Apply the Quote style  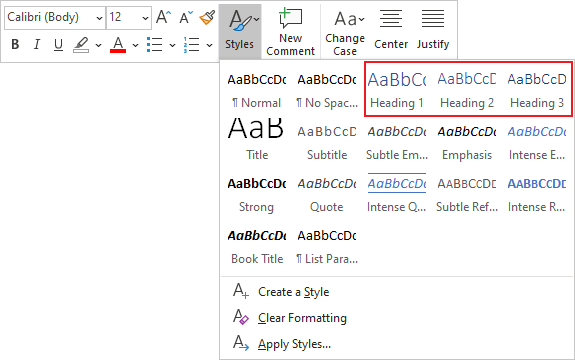tap(327, 194)
